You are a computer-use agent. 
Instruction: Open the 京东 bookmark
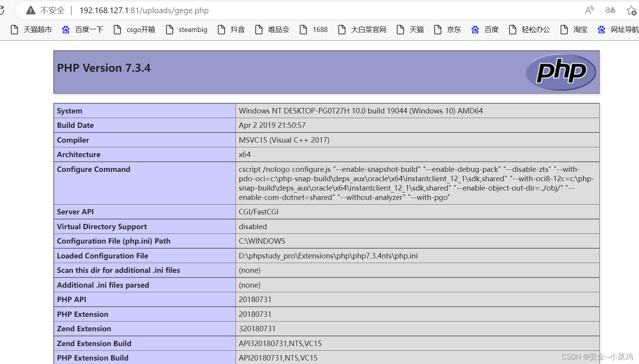pos(448,30)
